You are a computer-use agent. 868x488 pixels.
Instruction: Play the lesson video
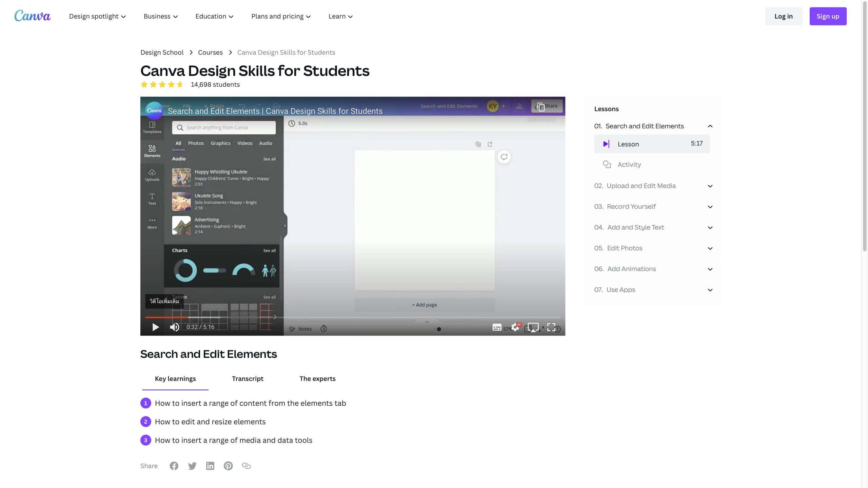[155, 327]
